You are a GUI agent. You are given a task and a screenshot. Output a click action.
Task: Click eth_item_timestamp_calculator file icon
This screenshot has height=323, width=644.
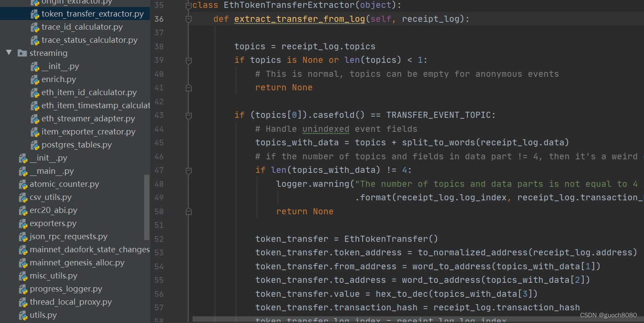(x=35, y=106)
